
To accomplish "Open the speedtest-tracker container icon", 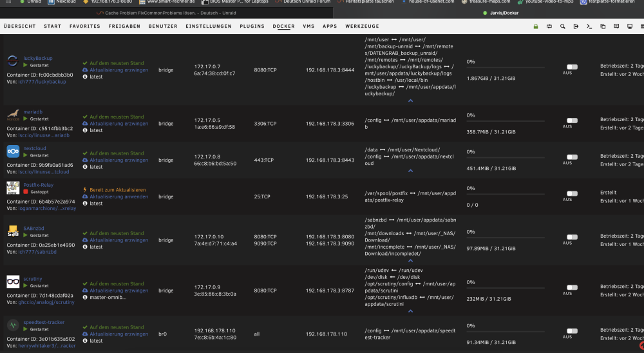I will click(13, 325).
